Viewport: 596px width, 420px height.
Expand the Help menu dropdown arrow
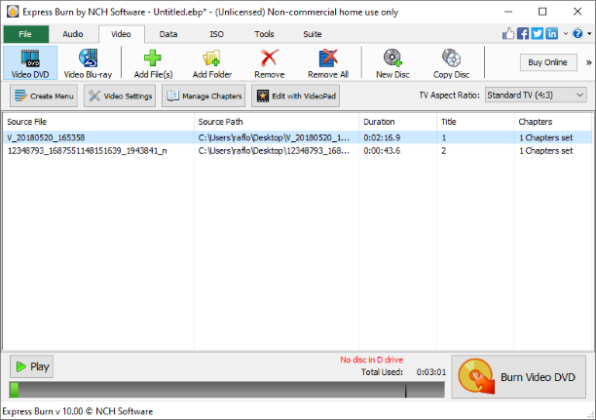pyautogui.click(x=589, y=34)
